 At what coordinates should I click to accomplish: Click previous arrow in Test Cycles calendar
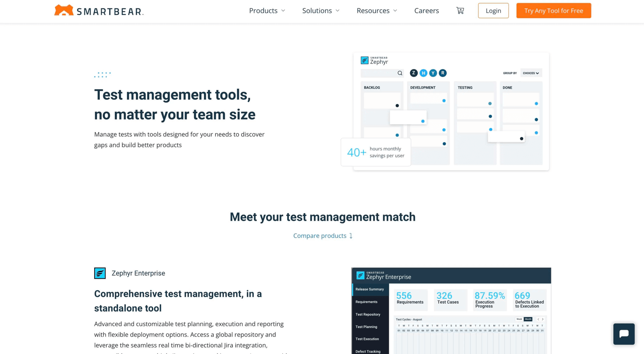click(x=538, y=319)
